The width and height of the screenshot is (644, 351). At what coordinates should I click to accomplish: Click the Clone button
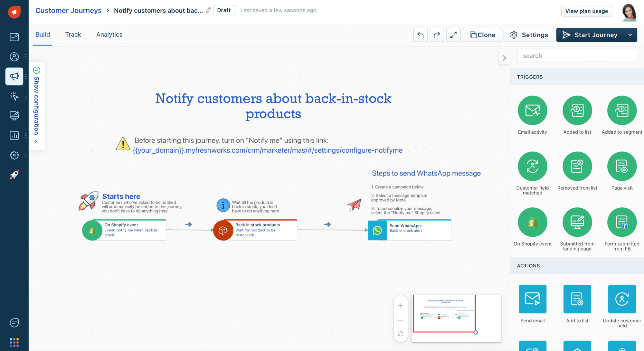click(x=482, y=35)
